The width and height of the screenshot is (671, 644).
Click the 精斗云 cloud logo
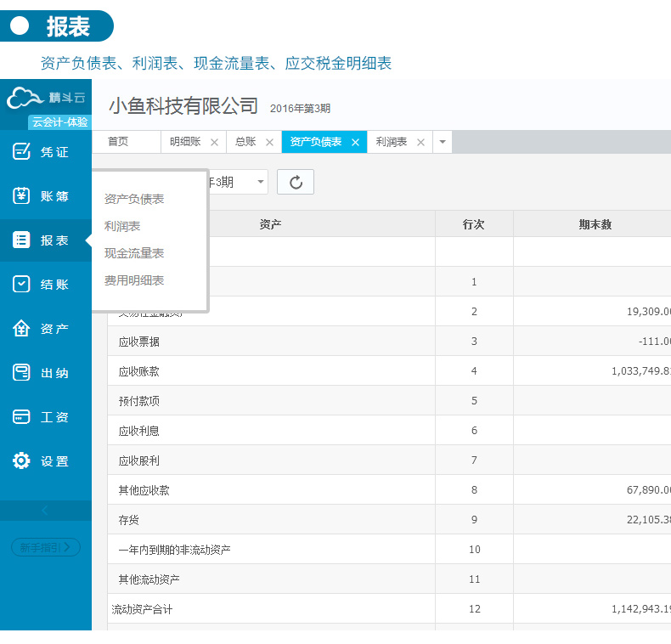(45, 98)
